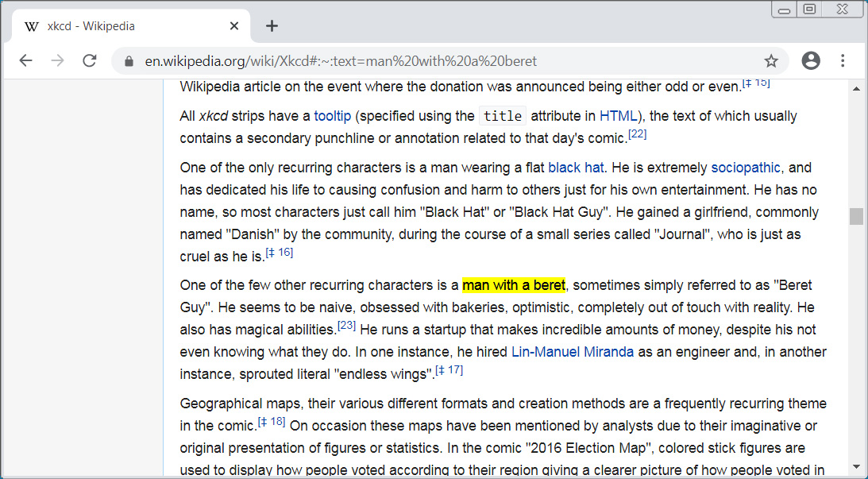This screenshot has width=868, height=479.
Task: Open the Lin-Manuel Miranda link
Action: (573, 352)
